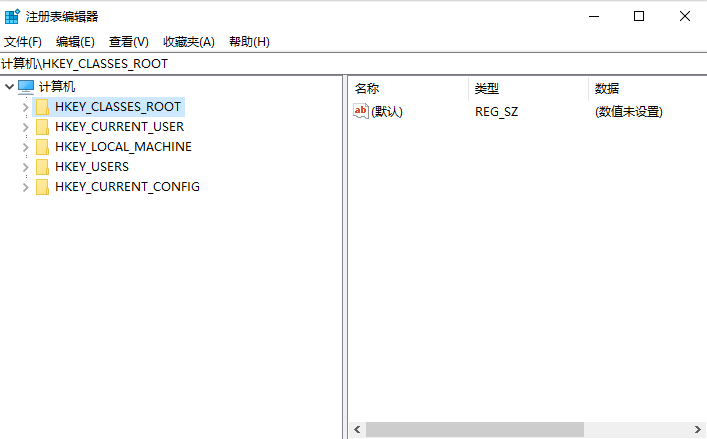Open the 编辑(E) menu
The height and width of the screenshot is (439, 707).
click(75, 42)
